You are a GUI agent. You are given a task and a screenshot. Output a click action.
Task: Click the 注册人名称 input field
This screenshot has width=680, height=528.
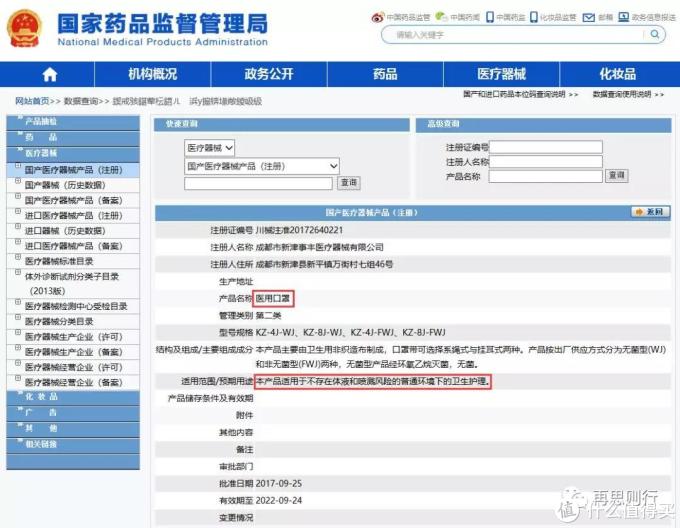(x=546, y=162)
